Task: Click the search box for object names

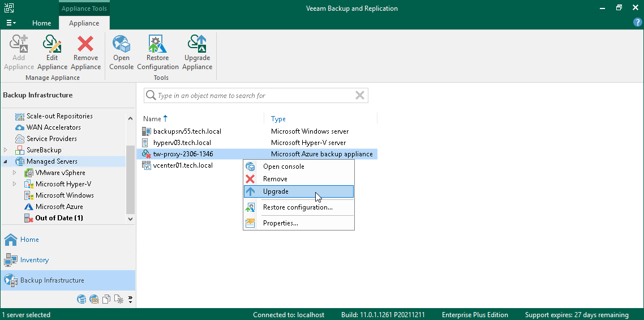Action: [x=256, y=95]
